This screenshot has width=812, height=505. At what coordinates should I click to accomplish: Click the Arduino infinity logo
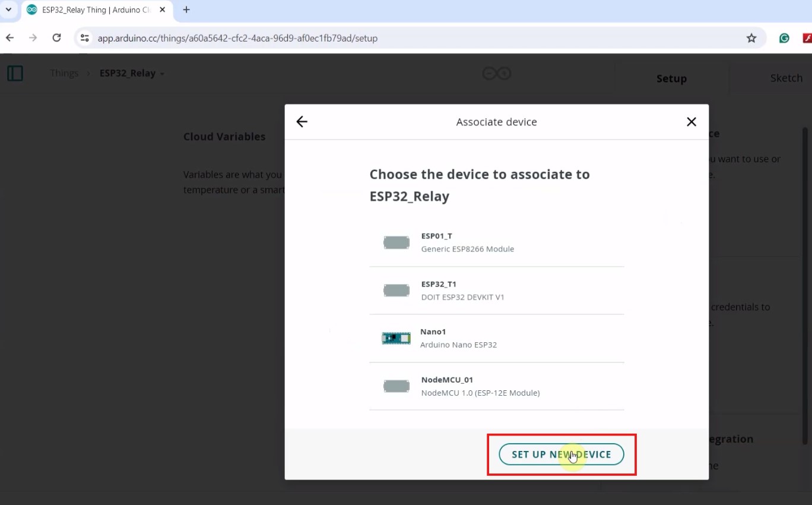click(x=497, y=73)
